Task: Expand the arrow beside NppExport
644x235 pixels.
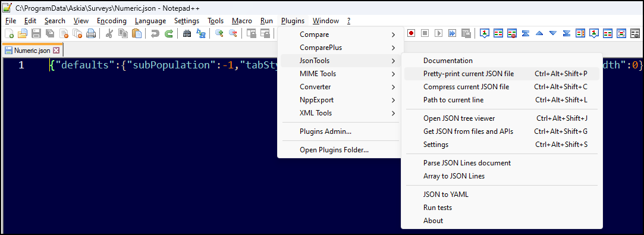Action: tap(393, 100)
